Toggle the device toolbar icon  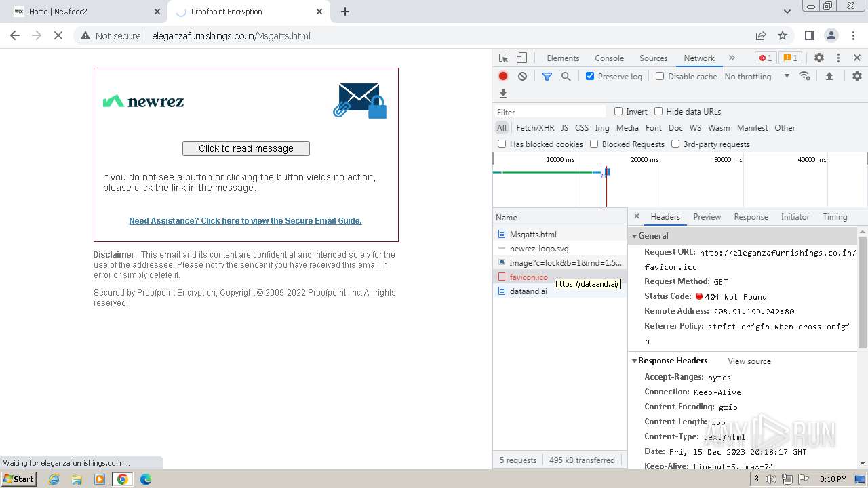521,58
